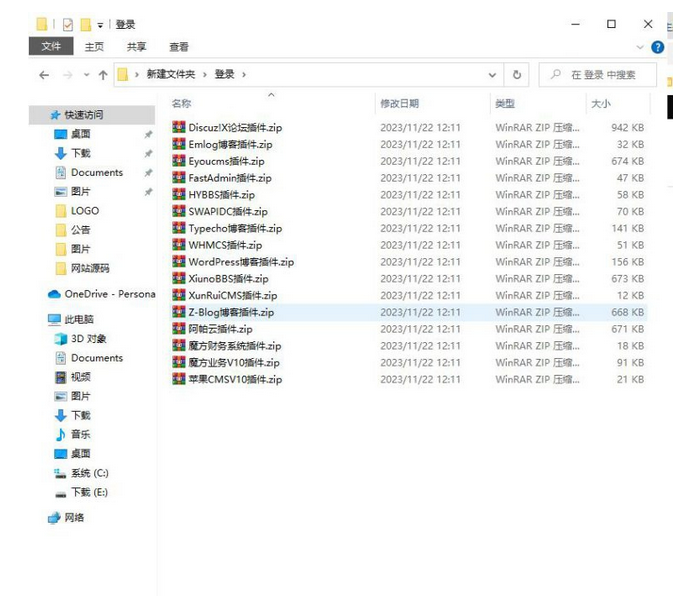Open pinned Documents under quick access
The image size is (694, 596).
[x=96, y=172]
